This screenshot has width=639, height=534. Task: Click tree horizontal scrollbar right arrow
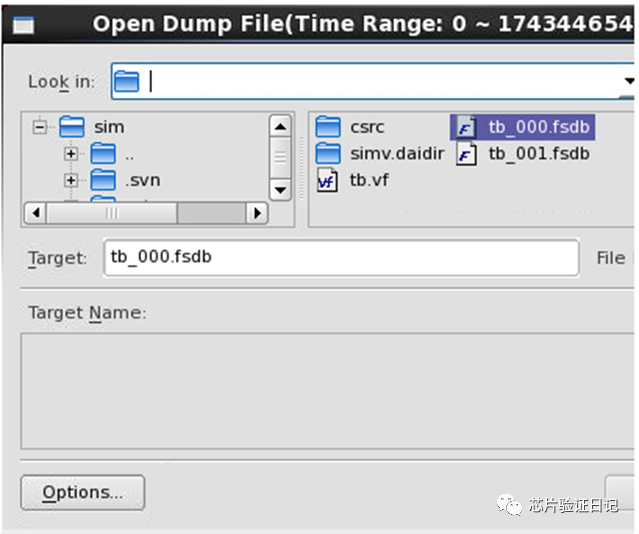(257, 213)
